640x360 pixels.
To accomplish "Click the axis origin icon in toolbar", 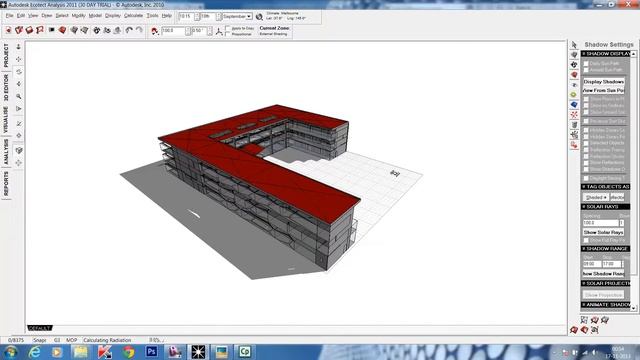I will (219, 31).
